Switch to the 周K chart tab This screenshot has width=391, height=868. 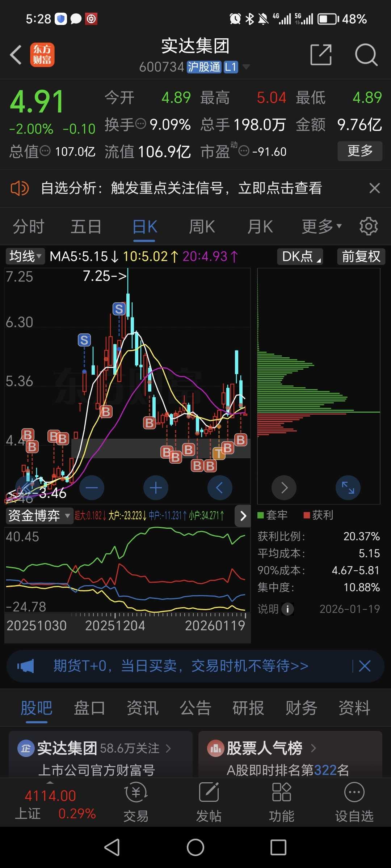click(x=202, y=227)
